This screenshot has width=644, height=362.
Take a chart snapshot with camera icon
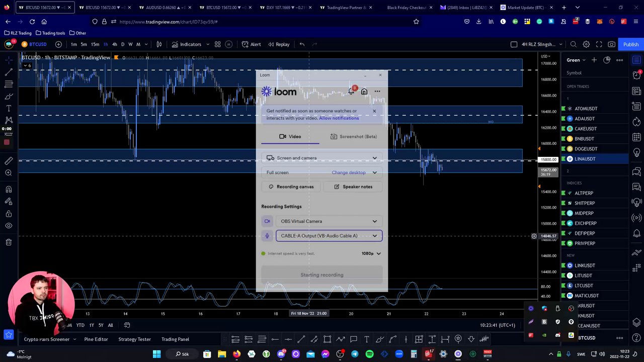tap(611, 44)
